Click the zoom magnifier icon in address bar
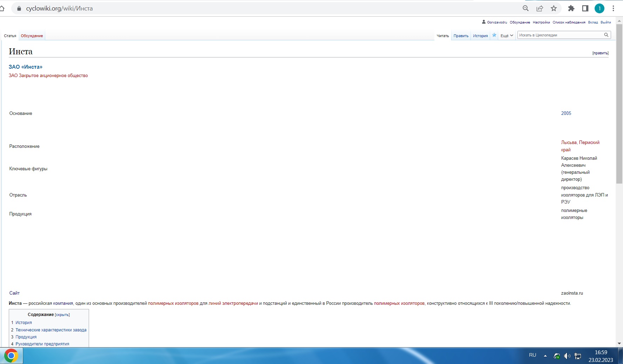The height and width of the screenshot is (364, 623). tap(525, 8)
